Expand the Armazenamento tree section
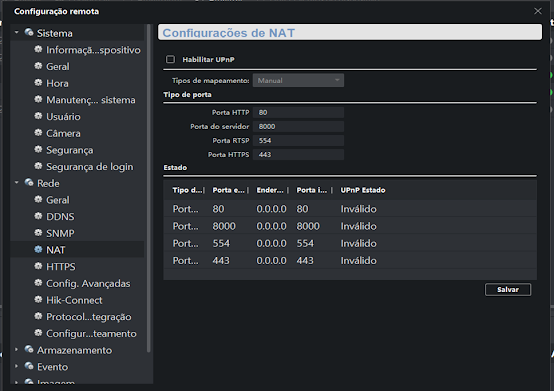Image resolution: width=554 pixels, height=391 pixels. (17, 349)
